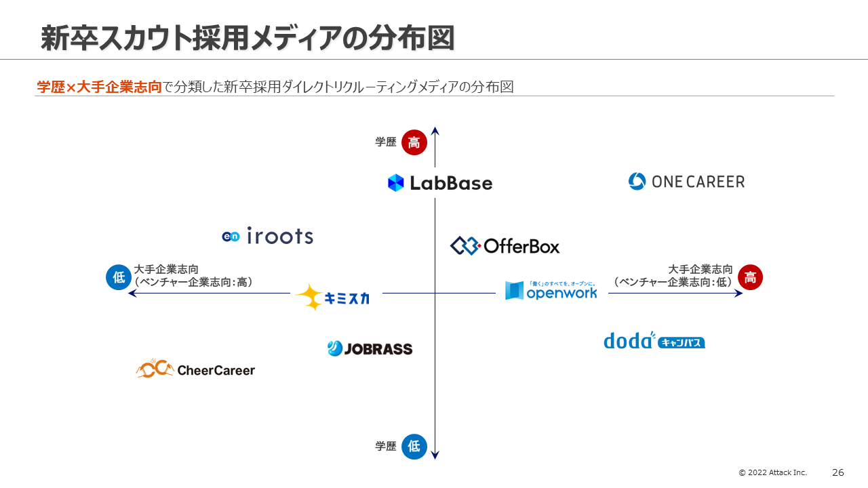Click the doda キャンパス logo
Image resolution: width=868 pixels, height=488 pixels.
[654, 340]
